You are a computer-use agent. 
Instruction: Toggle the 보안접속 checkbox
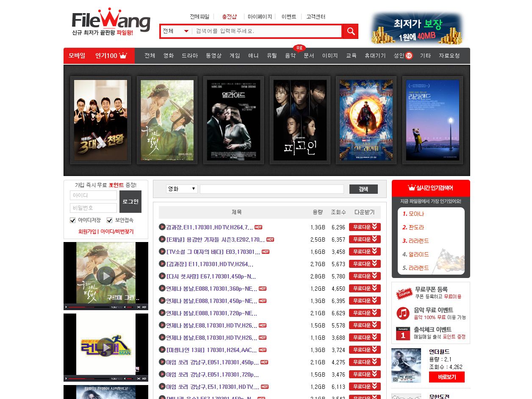110,220
